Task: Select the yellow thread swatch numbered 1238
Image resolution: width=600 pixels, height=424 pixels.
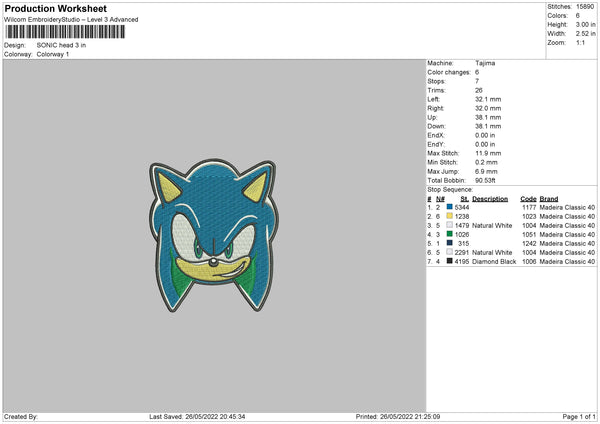Action: pos(451,216)
